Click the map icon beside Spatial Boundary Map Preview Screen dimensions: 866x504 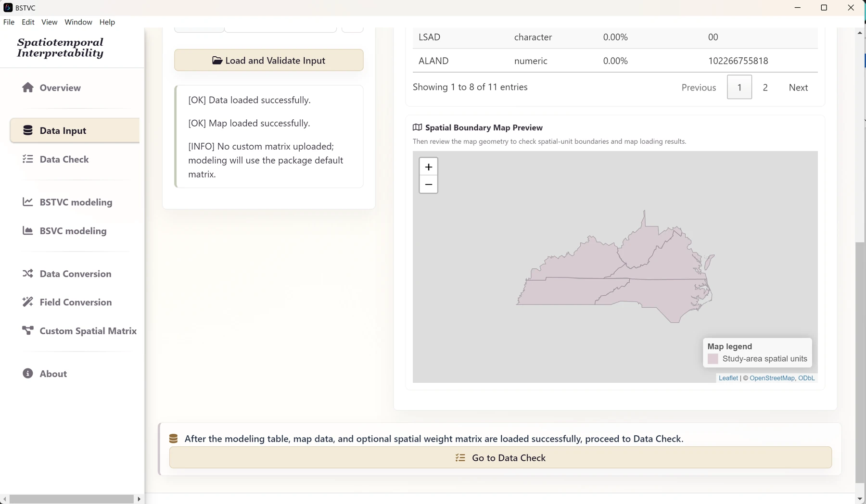click(417, 127)
